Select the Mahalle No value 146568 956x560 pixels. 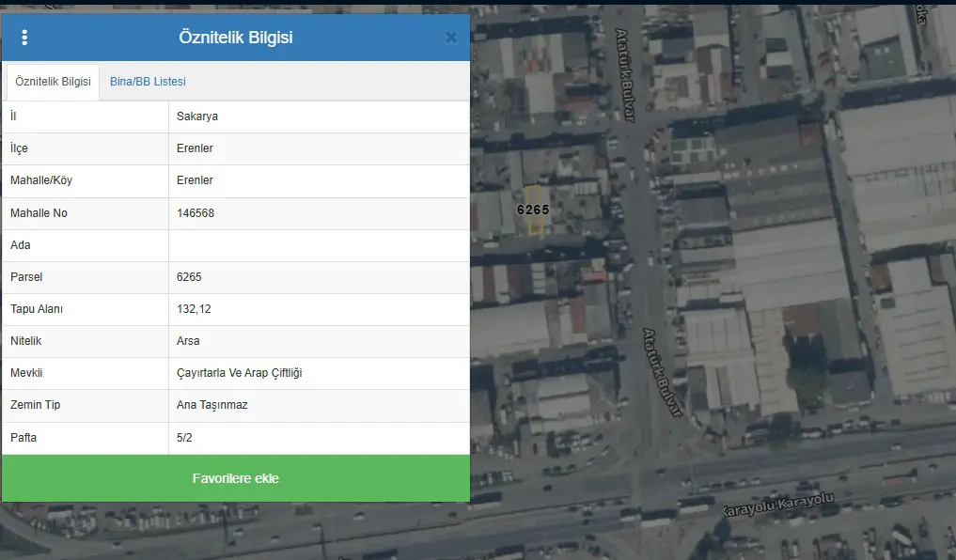tap(196, 213)
